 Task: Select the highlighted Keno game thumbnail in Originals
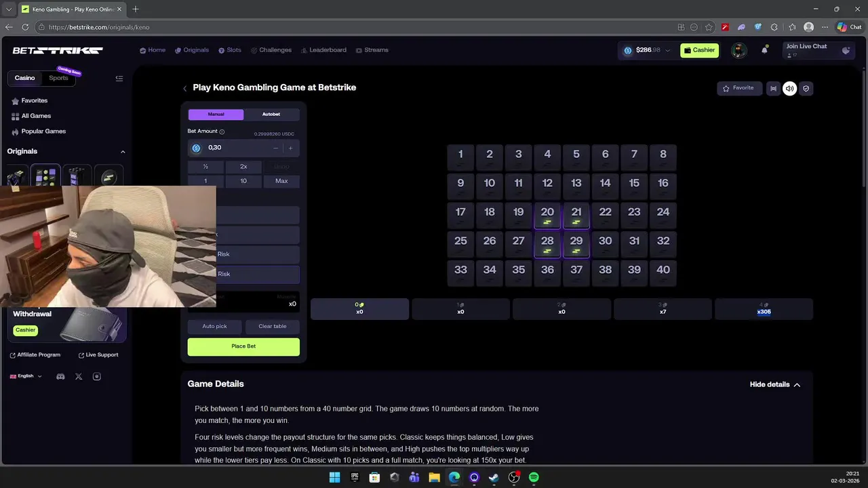[45, 175]
